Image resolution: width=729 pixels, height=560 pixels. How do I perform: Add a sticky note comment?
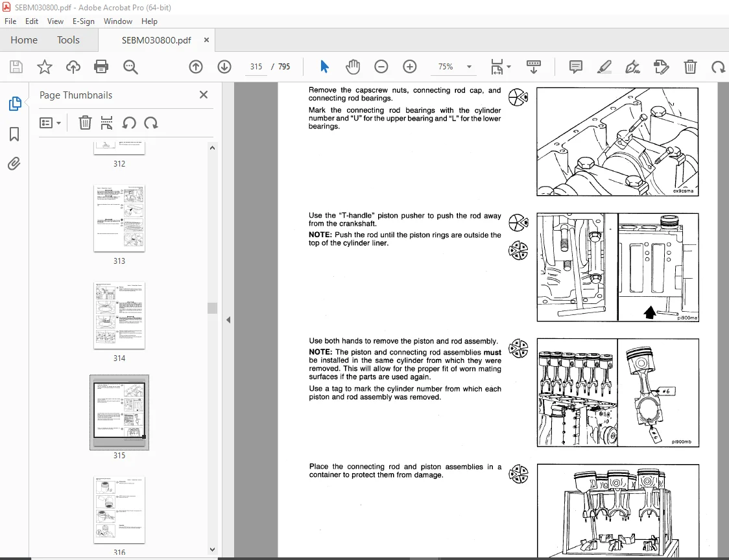click(575, 67)
